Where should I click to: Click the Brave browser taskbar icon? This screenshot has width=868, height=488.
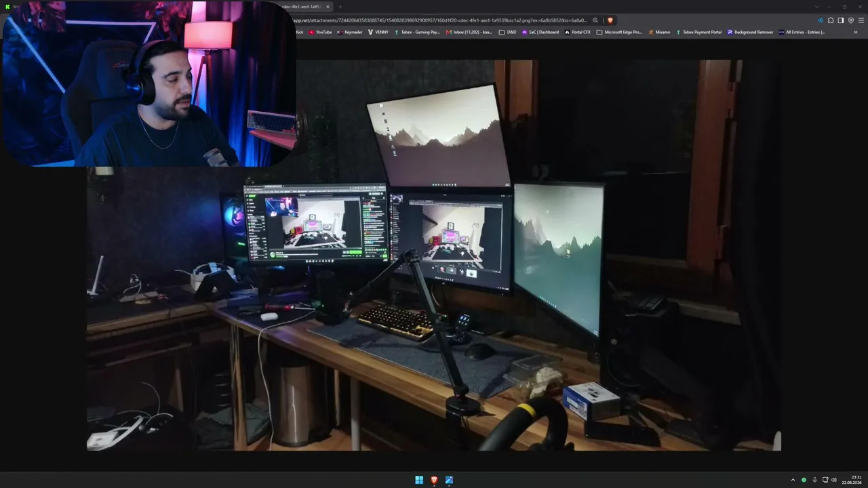click(434, 480)
